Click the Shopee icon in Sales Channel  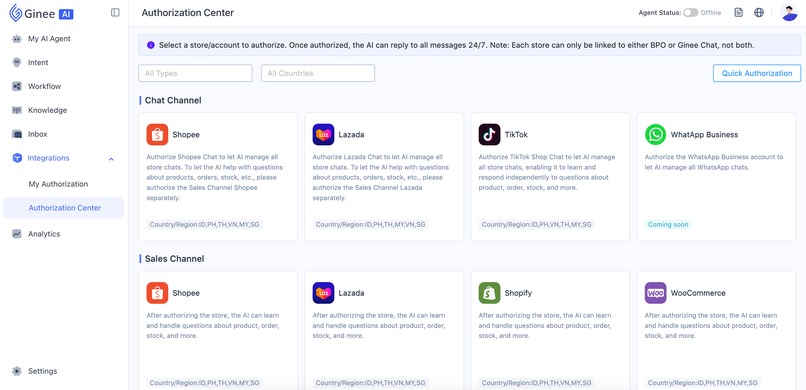[x=157, y=293]
